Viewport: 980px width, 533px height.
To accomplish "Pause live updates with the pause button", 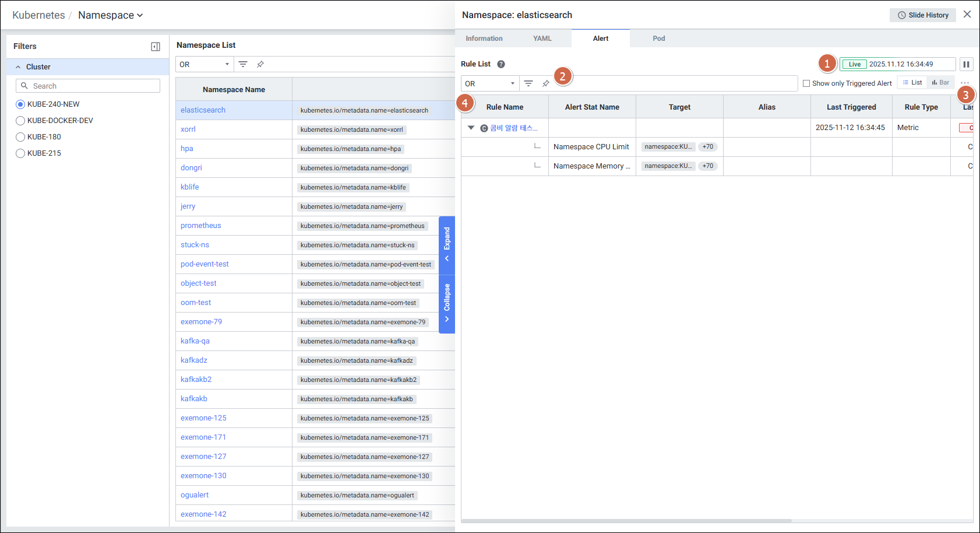I will 966,64.
